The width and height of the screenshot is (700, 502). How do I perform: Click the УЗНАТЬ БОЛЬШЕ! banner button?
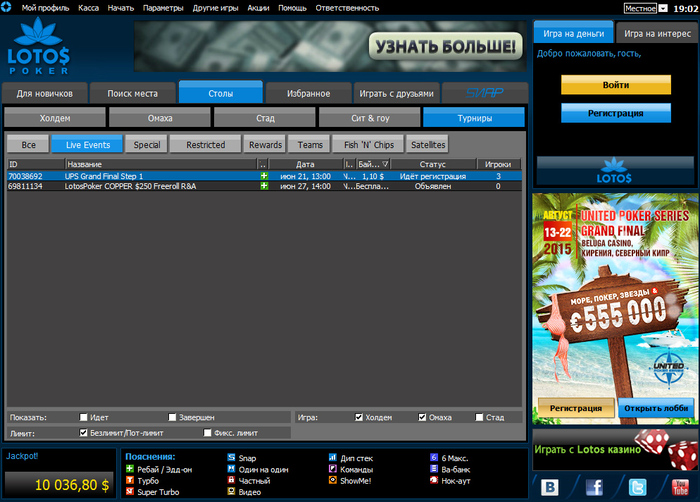446,46
